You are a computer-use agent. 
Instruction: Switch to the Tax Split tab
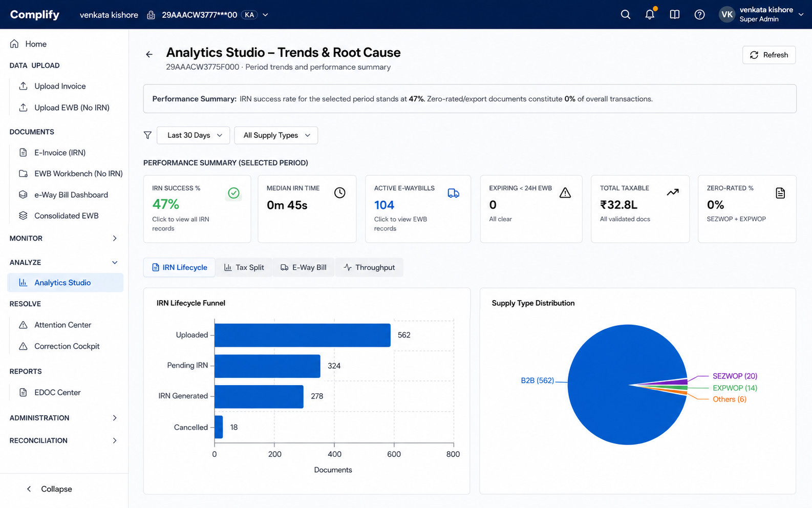pos(244,267)
